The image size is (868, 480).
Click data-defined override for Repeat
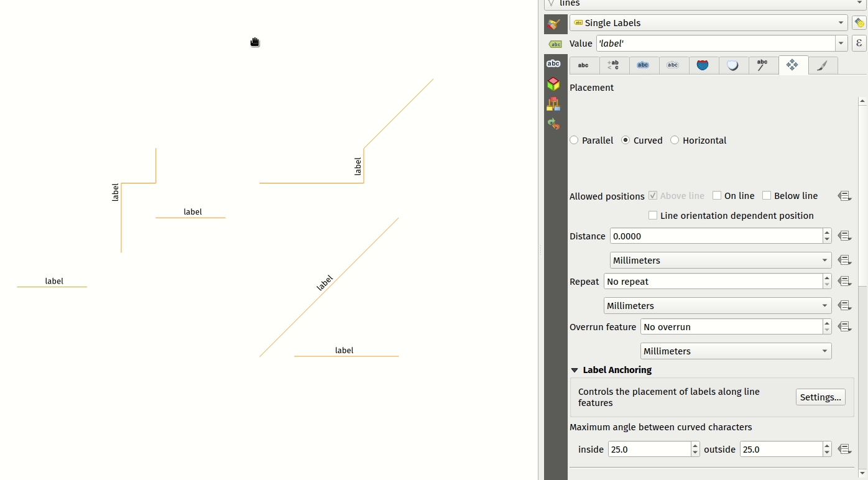[x=844, y=282]
